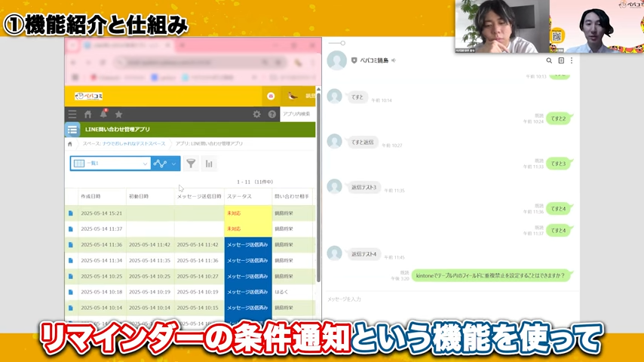The width and height of the screenshot is (644, 362).
Task: Click the app list icon beside the app title
Action: (x=72, y=130)
